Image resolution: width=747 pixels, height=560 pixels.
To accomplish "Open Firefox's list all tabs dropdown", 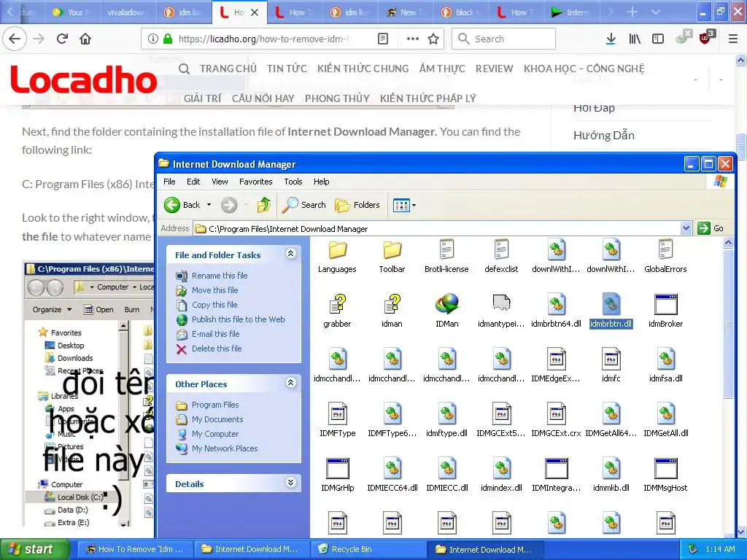I will (x=656, y=12).
